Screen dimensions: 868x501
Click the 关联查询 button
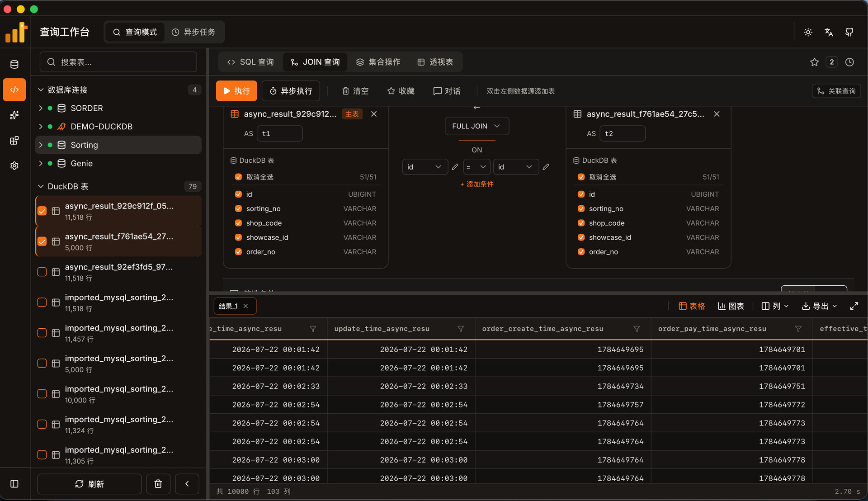click(x=836, y=91)
